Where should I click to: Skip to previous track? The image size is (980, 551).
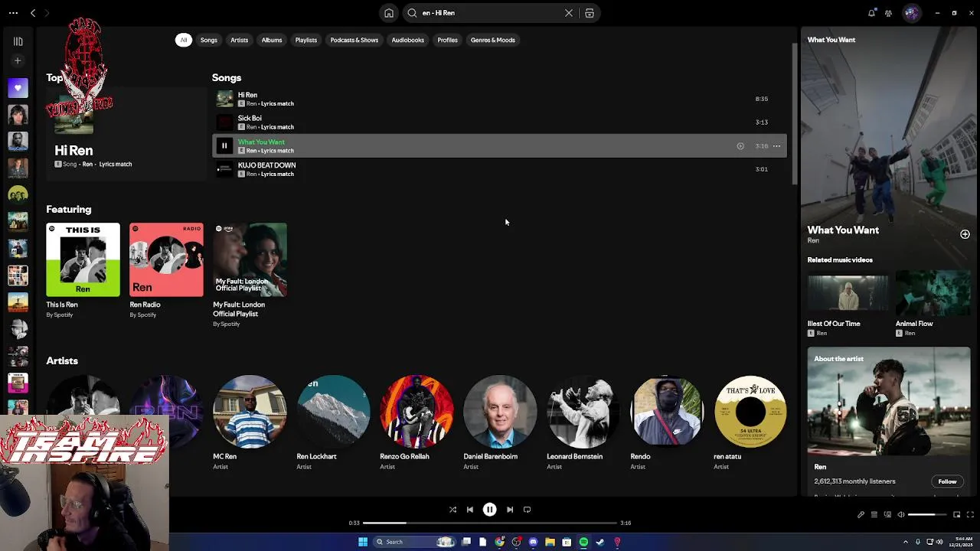point(470,510)
